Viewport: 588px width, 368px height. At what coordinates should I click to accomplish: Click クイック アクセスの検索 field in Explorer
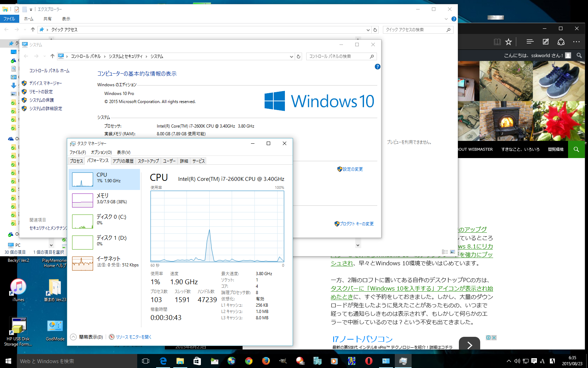[418, 30]
